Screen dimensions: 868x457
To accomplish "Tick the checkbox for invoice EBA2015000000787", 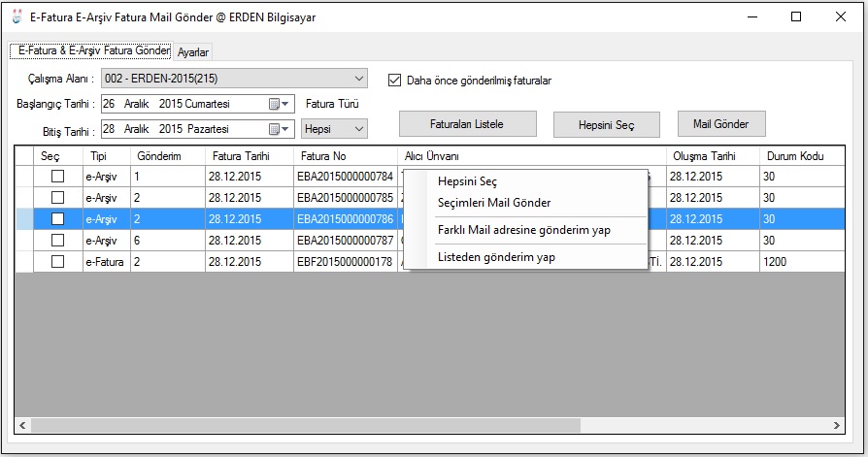I will [x=58, y=241].
